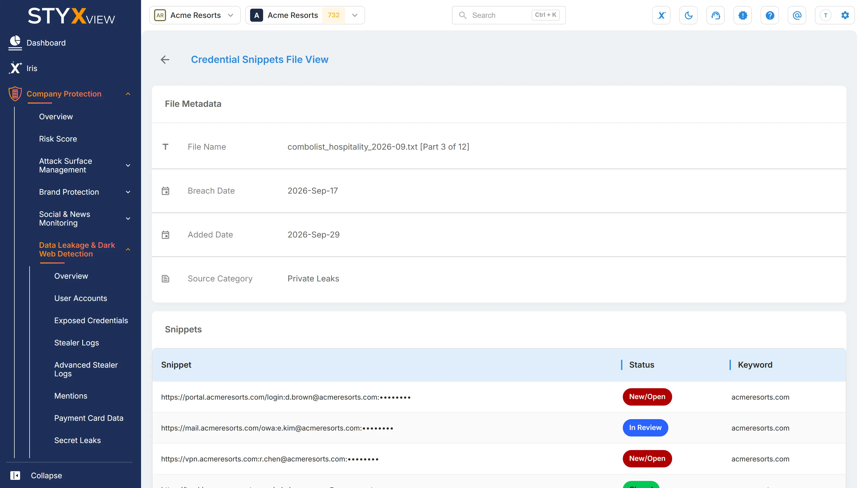
Task: Select Data Leakage & Dark Web Detection
Action: pyautogui.click(x=77, y=249)
